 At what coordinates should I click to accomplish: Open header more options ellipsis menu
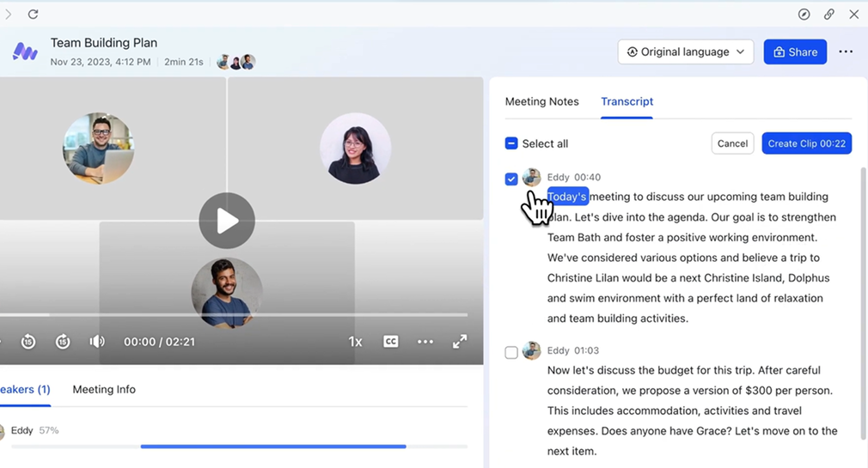coord(846,52)
